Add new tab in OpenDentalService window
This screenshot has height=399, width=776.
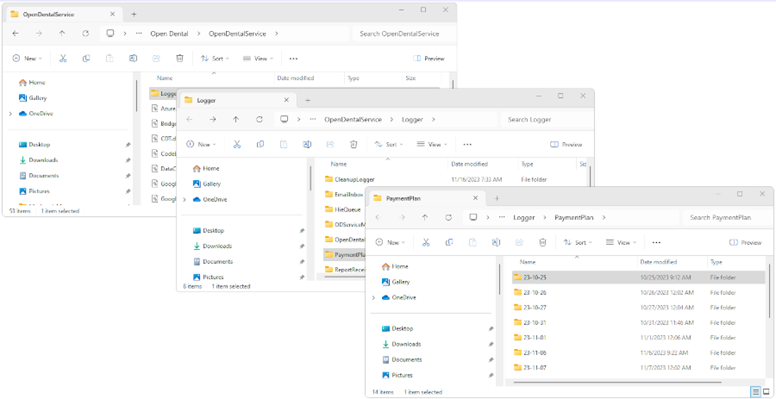pos(134,14)
